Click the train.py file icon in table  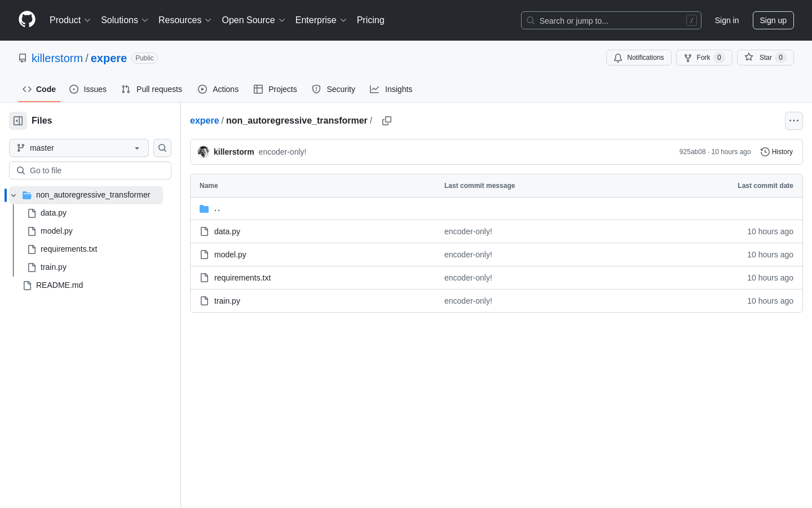point(205,301)
